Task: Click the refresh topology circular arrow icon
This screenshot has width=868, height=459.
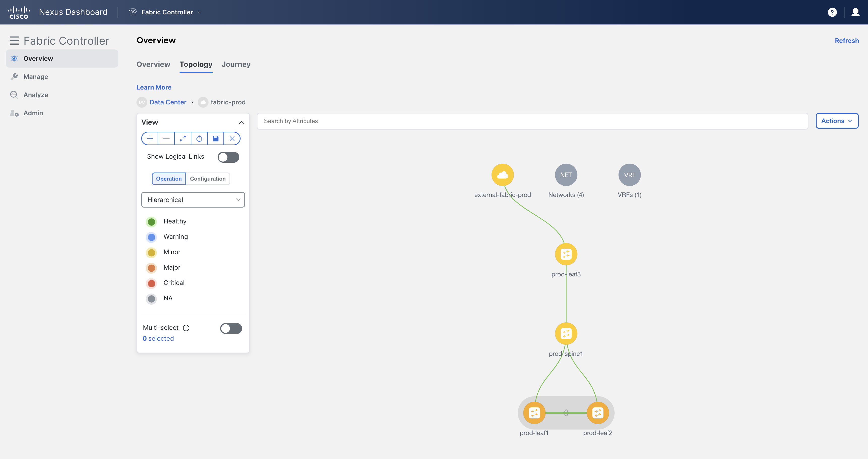Action: (199, 138)
